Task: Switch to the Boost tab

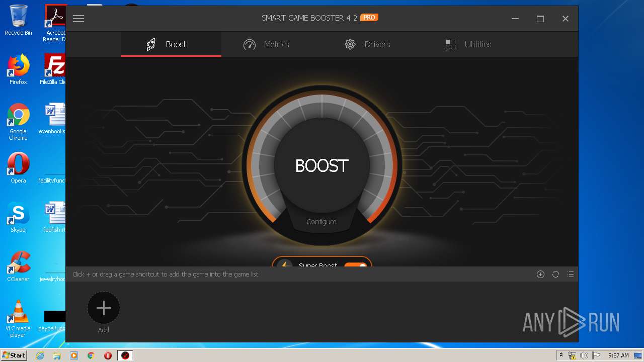Action: (x=171, y=44)
